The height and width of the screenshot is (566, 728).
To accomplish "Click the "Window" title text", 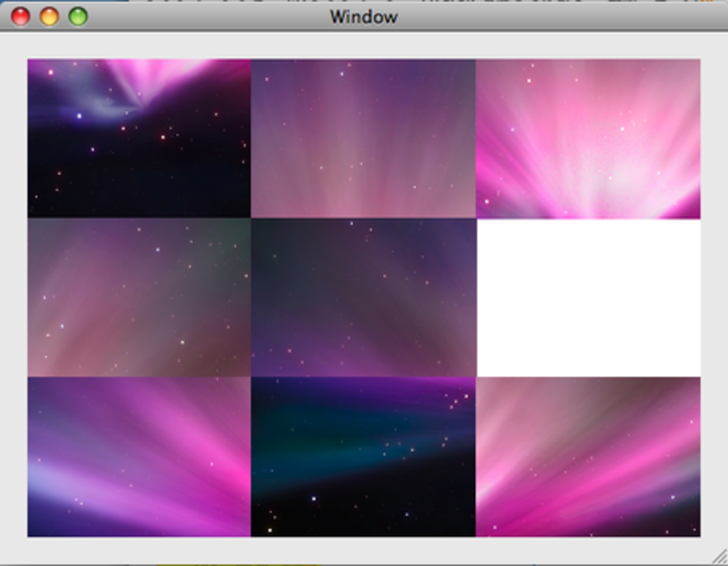I will coord(363,17).
